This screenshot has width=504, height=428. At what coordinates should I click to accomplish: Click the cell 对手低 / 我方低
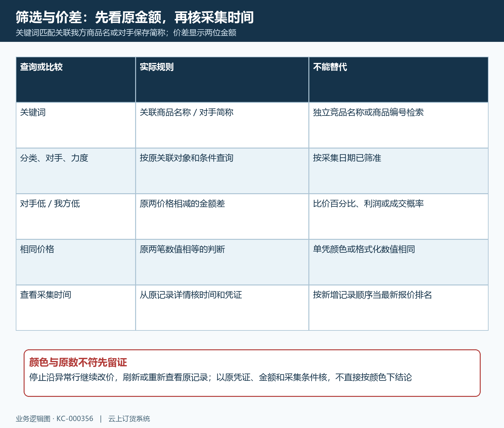76,217
